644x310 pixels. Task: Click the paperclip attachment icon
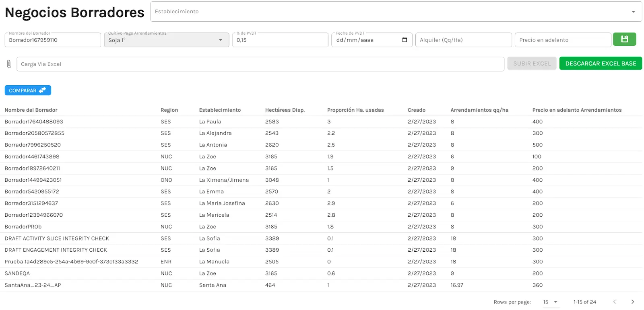pos(9,64)
